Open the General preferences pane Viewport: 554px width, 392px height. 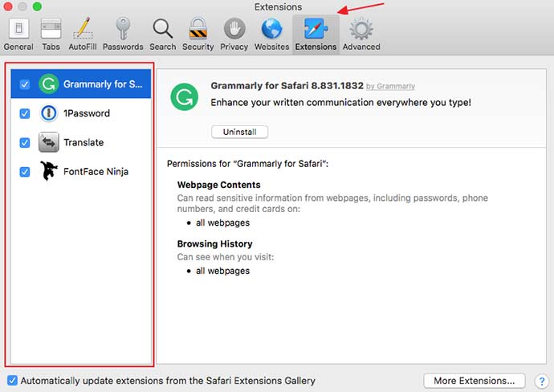18,35
